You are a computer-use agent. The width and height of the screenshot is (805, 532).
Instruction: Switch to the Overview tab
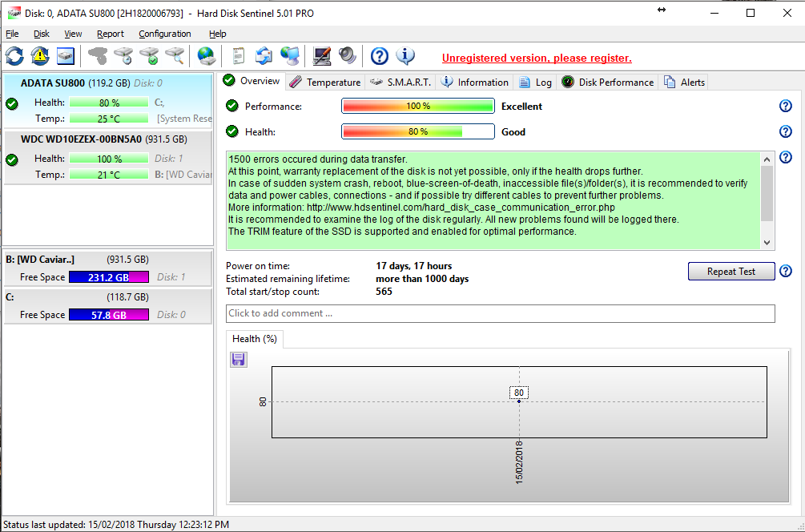(x=252, y=81)
